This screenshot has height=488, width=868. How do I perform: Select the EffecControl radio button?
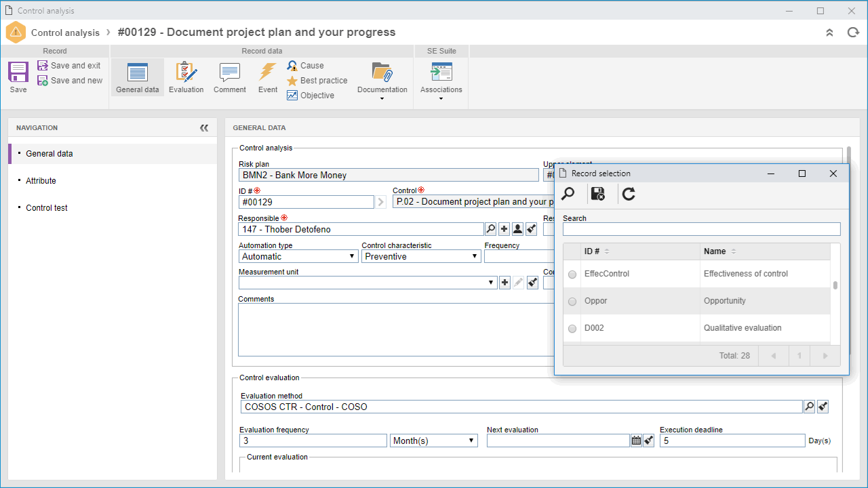click(572, 274)
